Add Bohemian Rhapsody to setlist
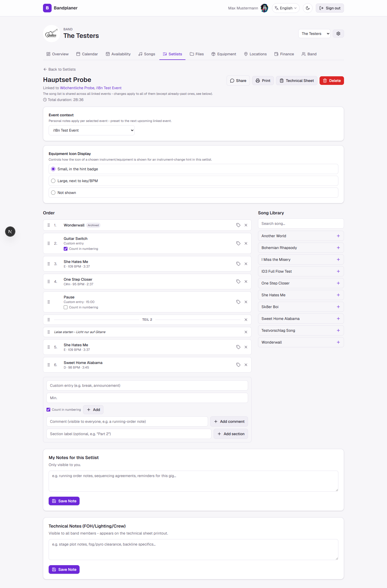 [338, 248]
